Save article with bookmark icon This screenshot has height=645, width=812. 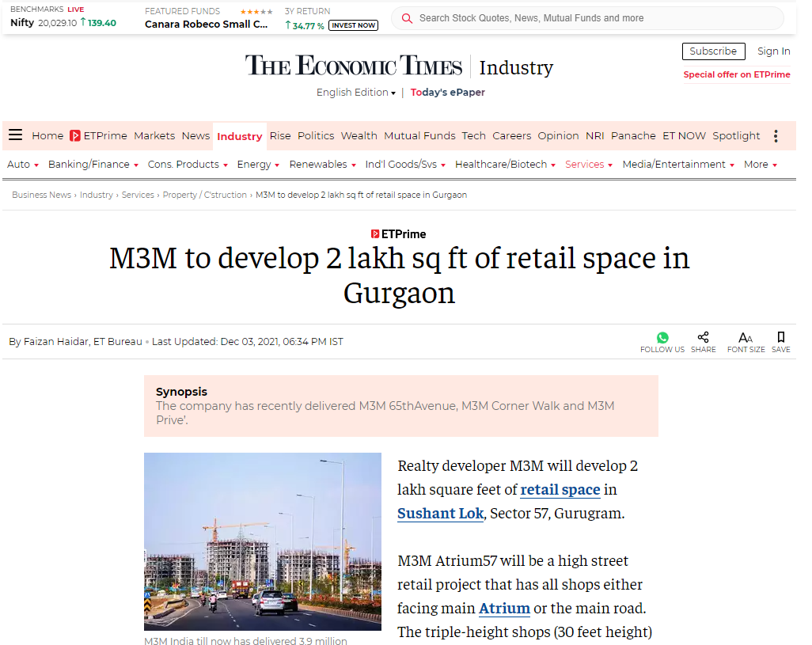tap(781, 338)
